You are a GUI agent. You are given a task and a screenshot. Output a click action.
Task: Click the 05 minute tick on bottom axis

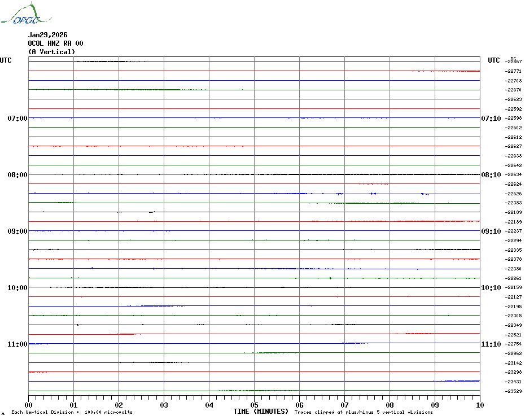pos(254,405)
